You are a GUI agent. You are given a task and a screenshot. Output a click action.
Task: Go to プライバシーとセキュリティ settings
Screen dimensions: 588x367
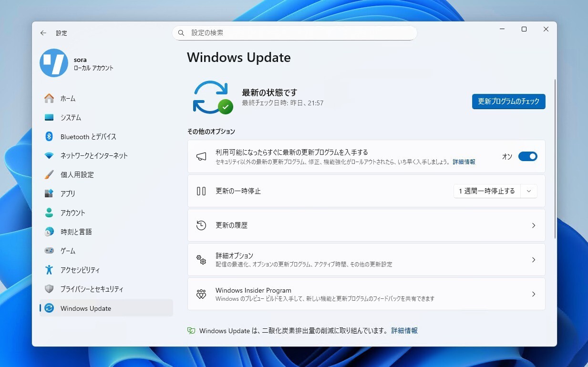coord(106,289)
